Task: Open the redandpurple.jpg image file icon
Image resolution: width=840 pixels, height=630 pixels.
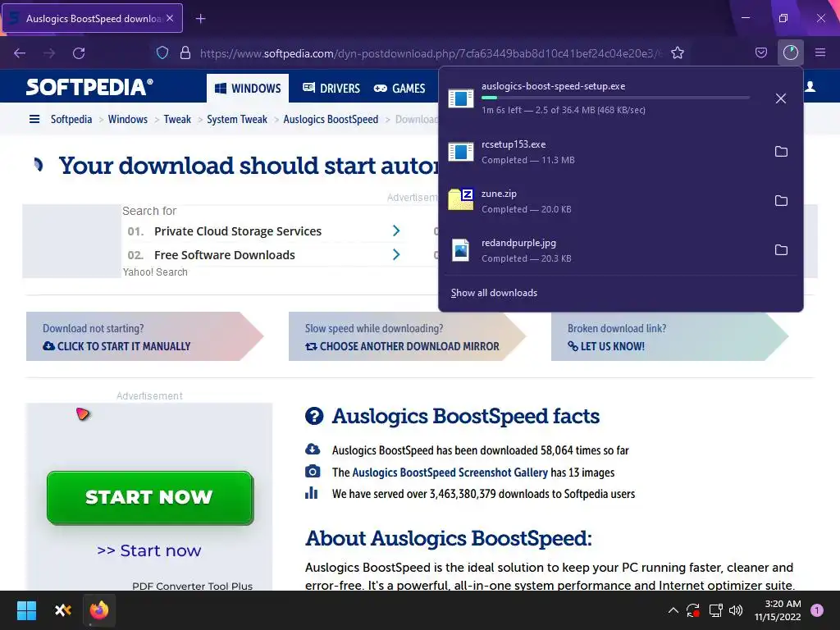Action: [461, 249]
